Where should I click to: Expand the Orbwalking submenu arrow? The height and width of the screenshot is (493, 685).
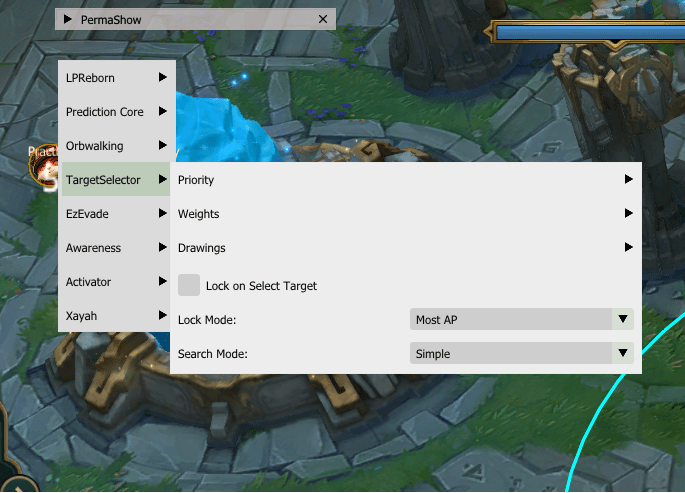(163, 145)
